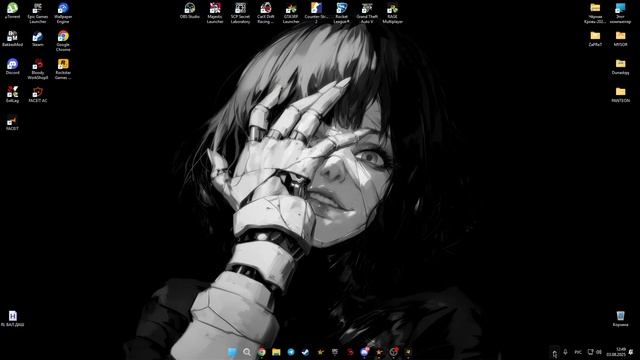The image size is (640, 360).
Task: Select the Counter-Strike 2 desktop shortcut
Action: tap(316, 13)
